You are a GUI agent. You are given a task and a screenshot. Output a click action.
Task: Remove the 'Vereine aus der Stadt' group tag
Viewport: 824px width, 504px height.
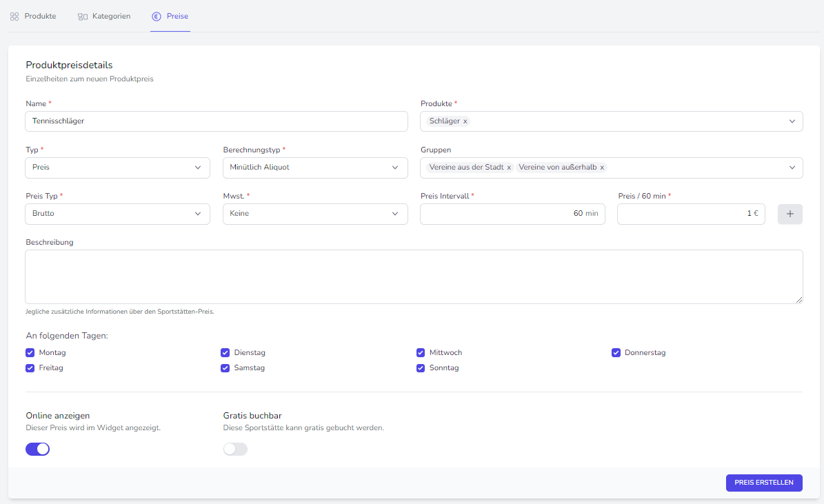(x=509, y=168)
